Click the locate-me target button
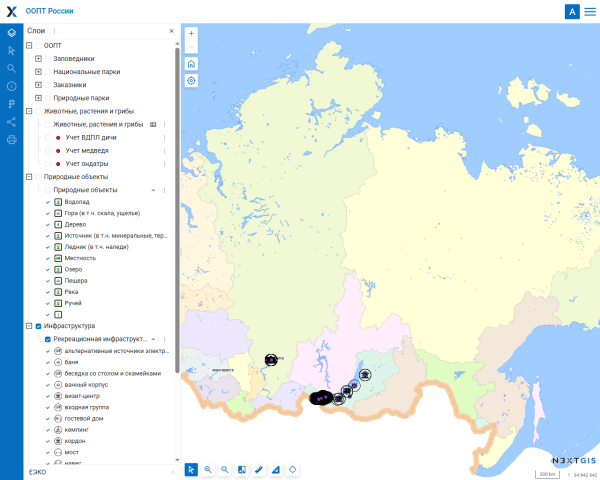Viewport: 600px width, 480px height. pos(191,81)
